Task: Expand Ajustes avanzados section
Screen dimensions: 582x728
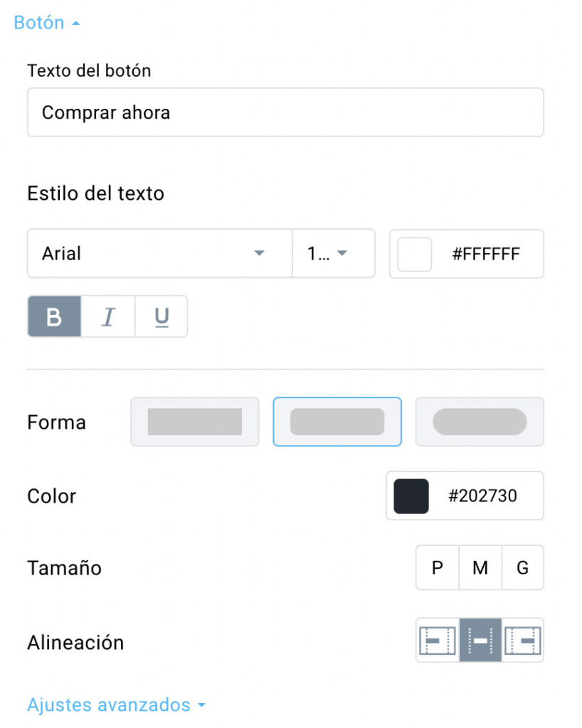Action: tap(116, 705)
